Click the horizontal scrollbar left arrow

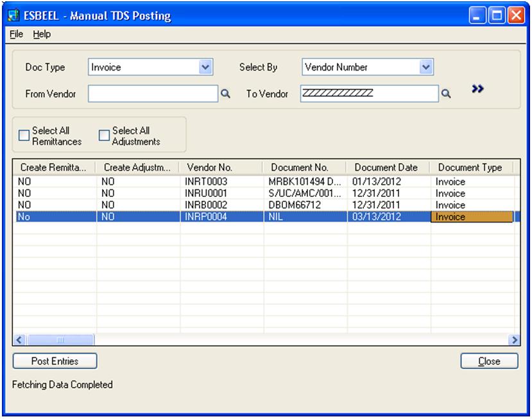coord(19,339)
